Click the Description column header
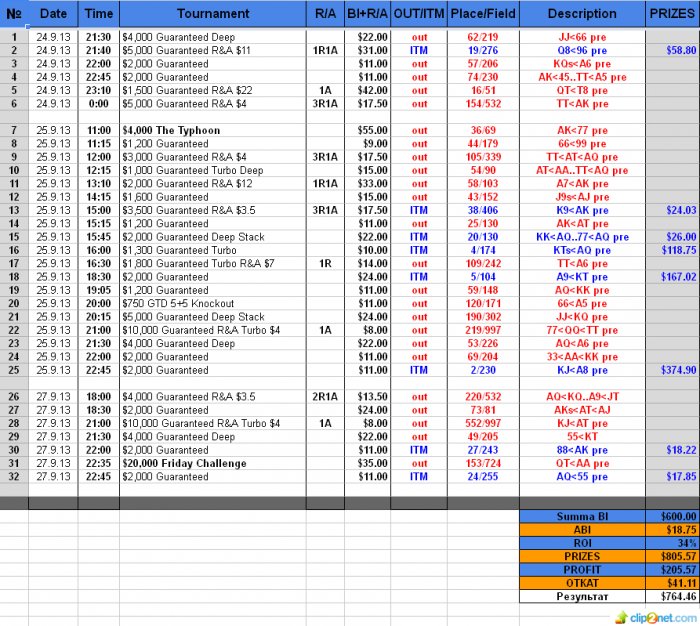Screen dimensions: 700x626 click(582, 14)
